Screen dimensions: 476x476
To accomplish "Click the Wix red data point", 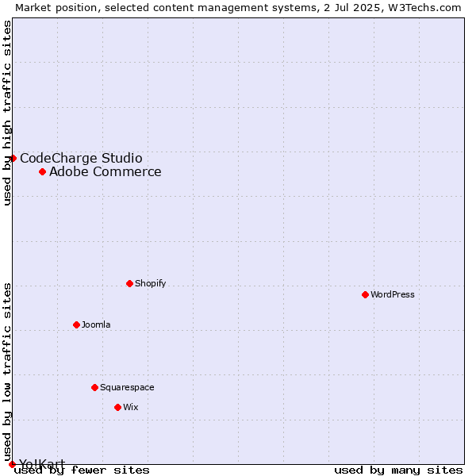I will coord(117,407).
